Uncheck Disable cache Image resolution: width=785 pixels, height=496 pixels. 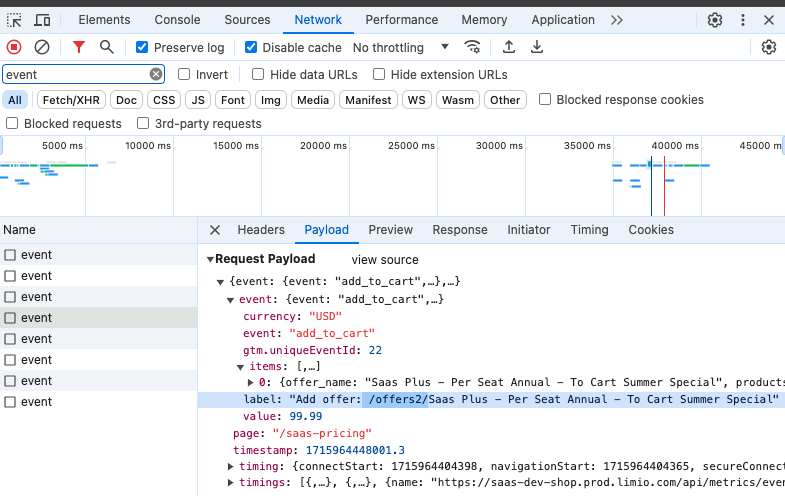251,48
